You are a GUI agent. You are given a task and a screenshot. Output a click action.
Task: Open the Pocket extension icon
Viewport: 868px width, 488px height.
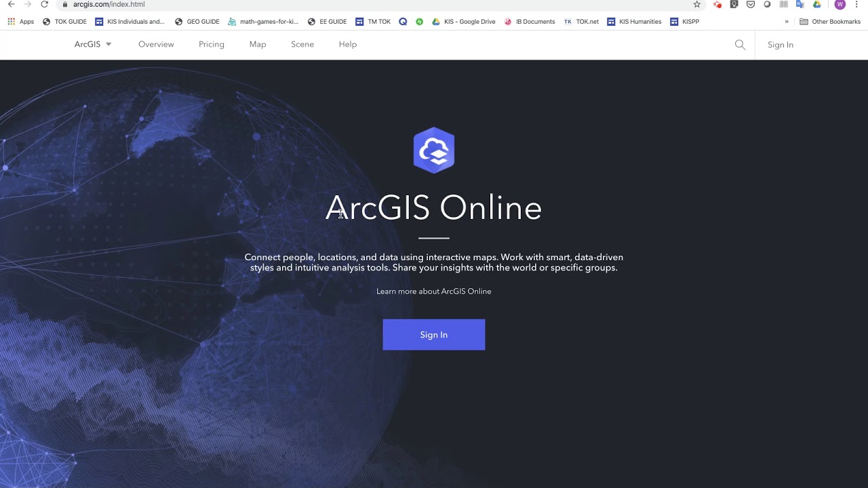pos(751,4)
